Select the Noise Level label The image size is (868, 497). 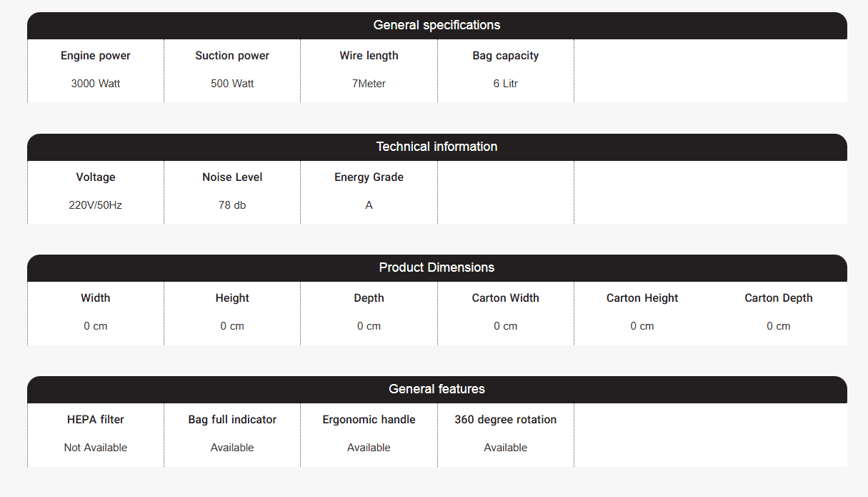232,177
